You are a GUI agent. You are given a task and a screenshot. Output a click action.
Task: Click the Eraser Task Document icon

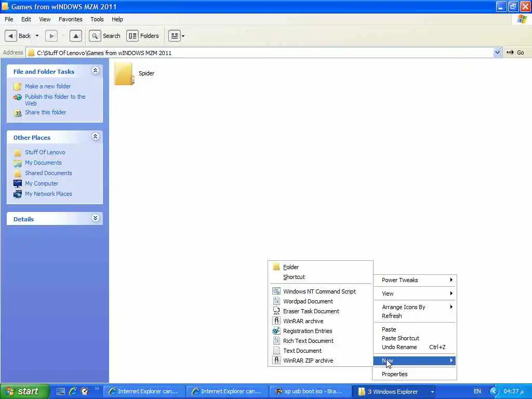click(276, 311)
